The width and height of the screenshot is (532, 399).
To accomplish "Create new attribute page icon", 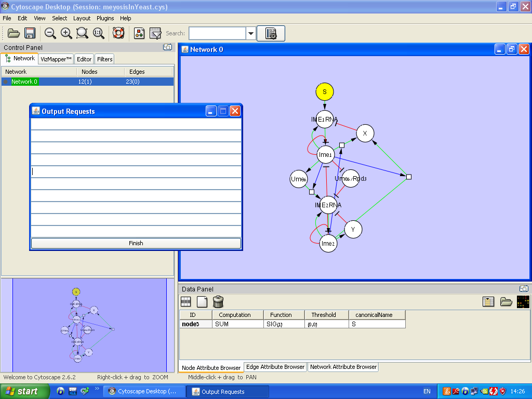I will [202, 302].
